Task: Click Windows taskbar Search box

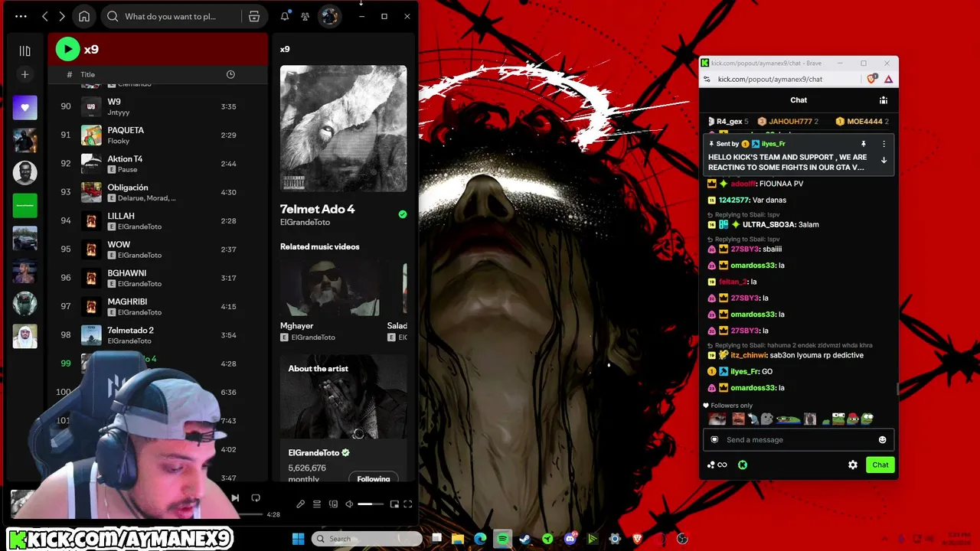Action: (x=367, y=539)
